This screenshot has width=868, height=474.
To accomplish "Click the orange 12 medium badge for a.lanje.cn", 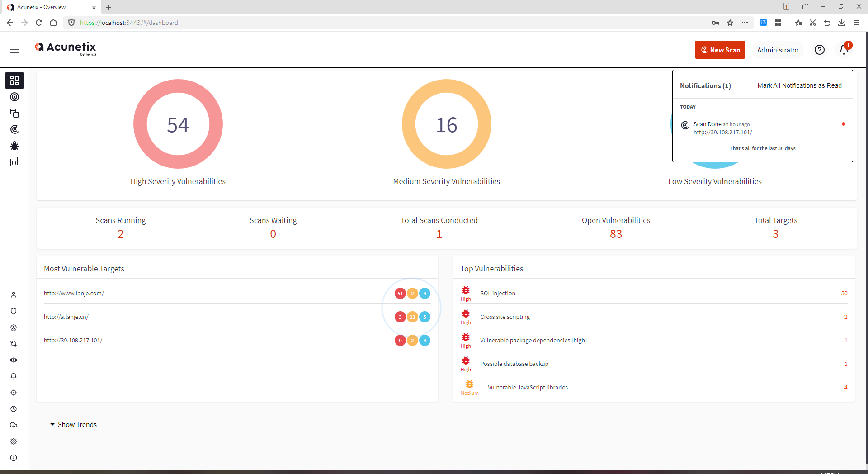I will coord(412,317).
